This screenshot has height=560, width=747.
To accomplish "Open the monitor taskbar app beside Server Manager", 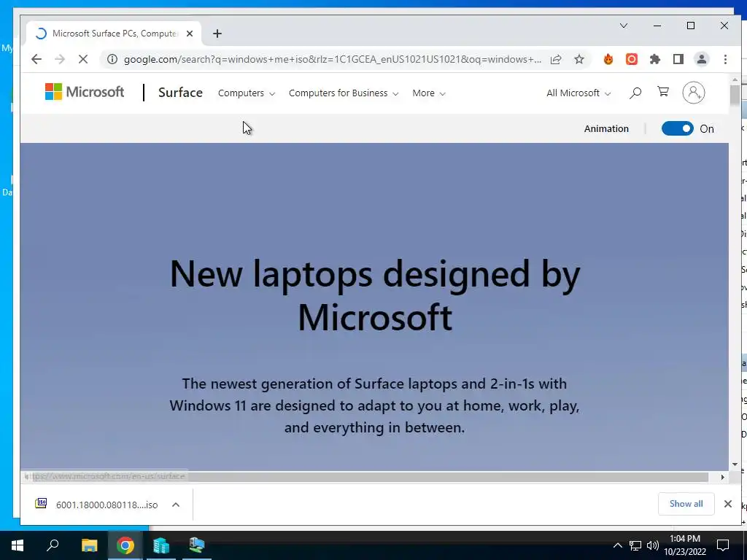I will pyautogui.click(x=196, y=545).
